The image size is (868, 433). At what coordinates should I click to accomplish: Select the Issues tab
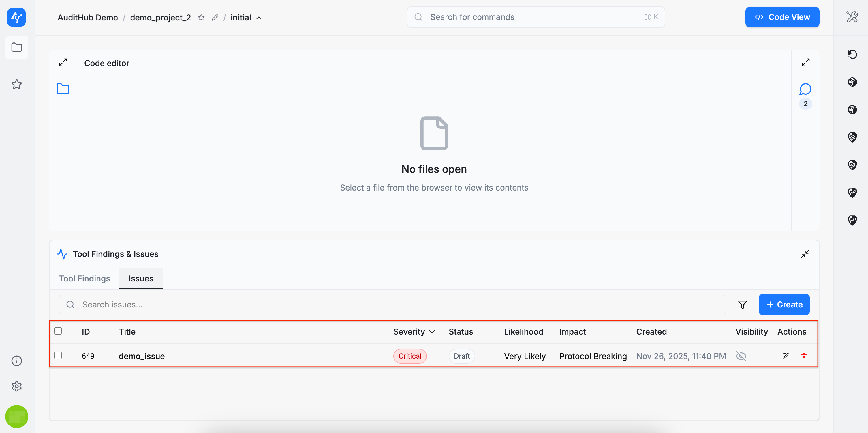click(x=141, y=279)
